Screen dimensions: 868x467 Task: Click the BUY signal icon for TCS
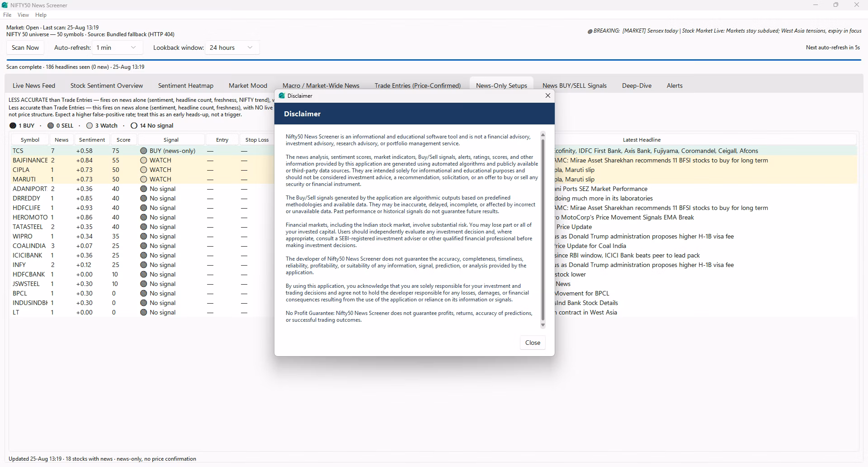click(143, 151)
